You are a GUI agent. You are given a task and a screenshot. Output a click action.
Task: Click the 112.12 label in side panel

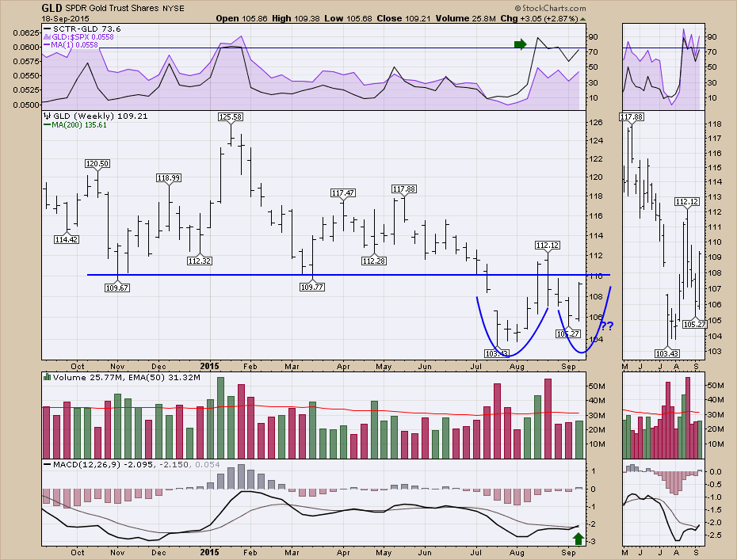pyautogui.click(x=687, y=202)
